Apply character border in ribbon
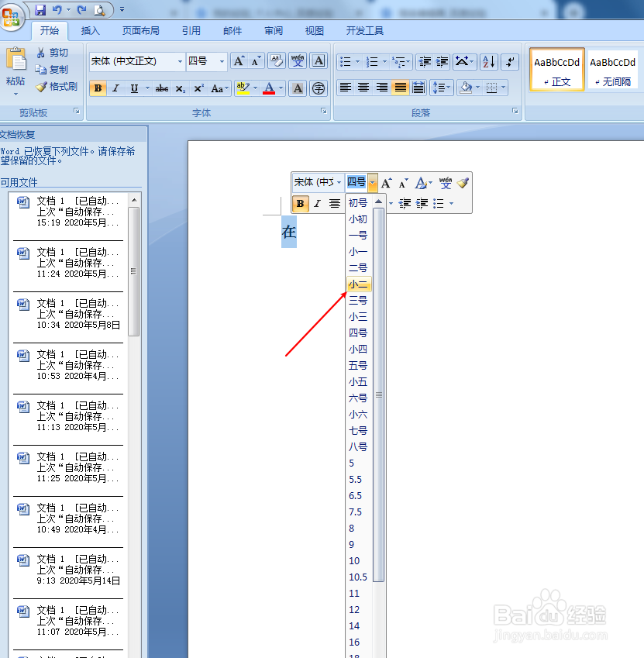The image size is (644, 658). (319, 61)
